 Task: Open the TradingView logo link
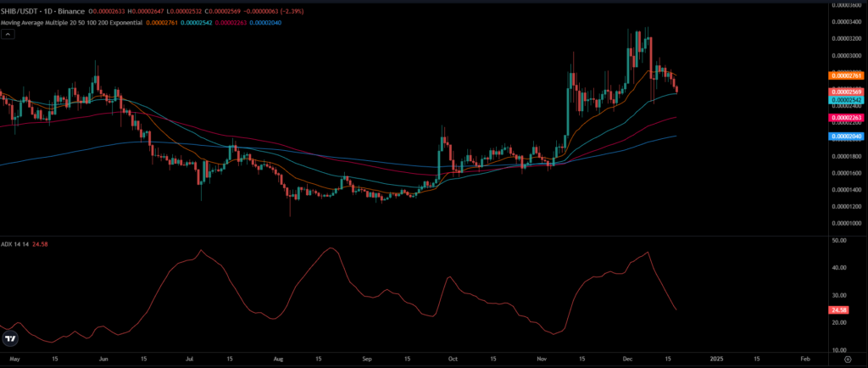[9, 338]
